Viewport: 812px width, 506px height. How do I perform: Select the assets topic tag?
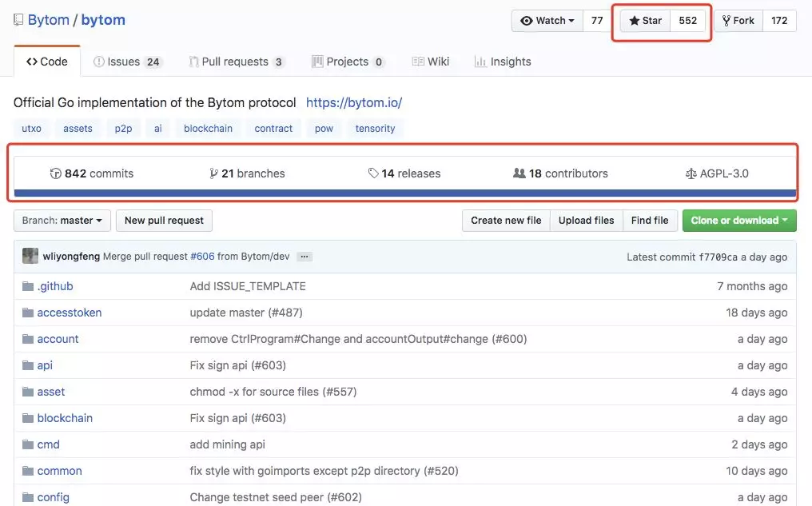78,129
